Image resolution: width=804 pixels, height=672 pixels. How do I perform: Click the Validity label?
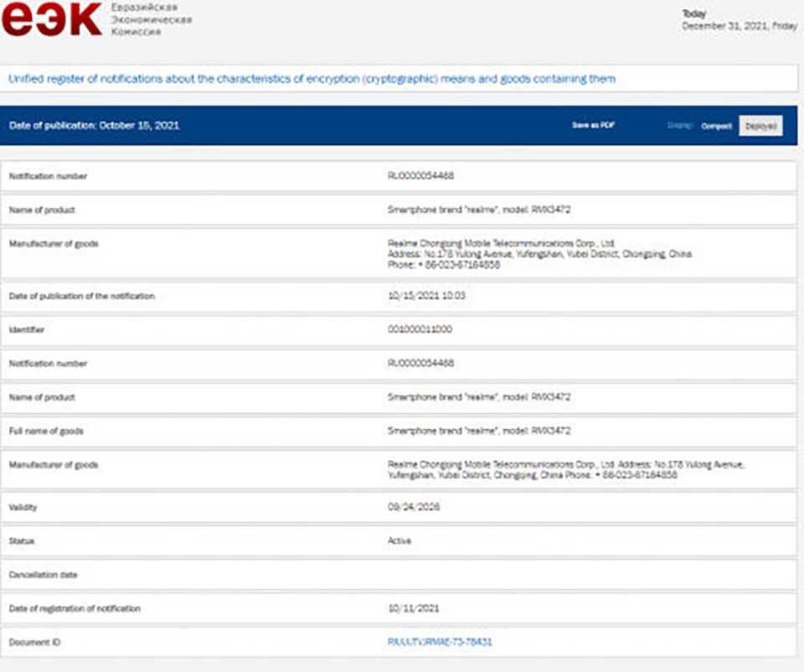click(x=23, y=507)
